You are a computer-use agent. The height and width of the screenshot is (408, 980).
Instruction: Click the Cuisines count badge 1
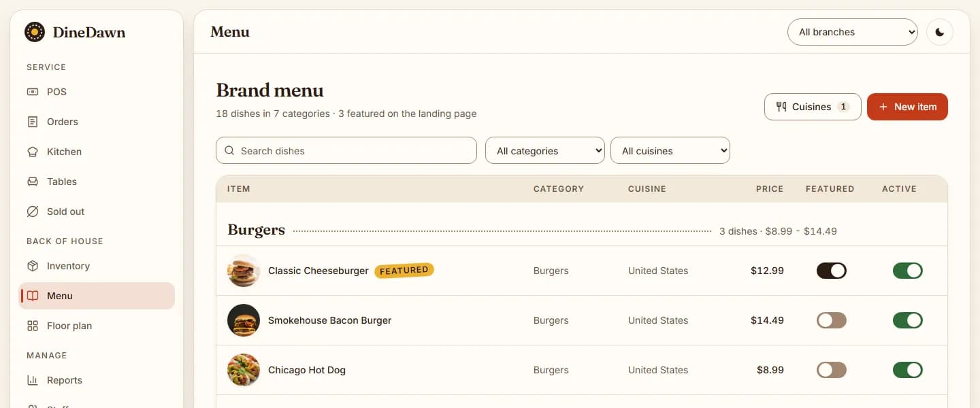tap(843, 107)
